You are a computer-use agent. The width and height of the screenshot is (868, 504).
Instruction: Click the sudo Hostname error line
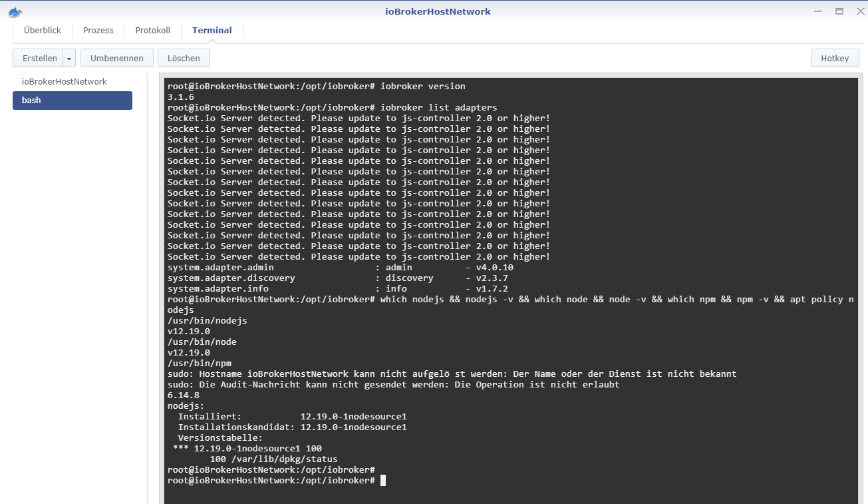[x=452, y=374]
